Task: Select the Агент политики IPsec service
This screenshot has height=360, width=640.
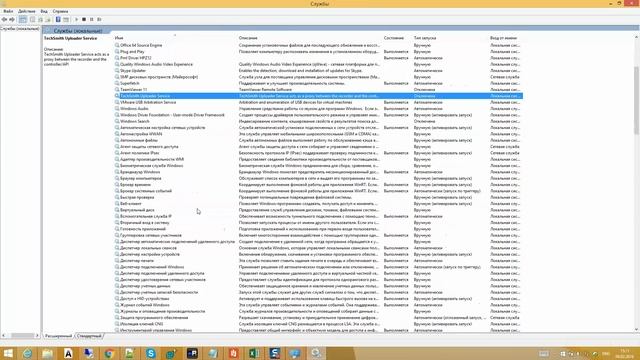Action: tap(140, 153)
